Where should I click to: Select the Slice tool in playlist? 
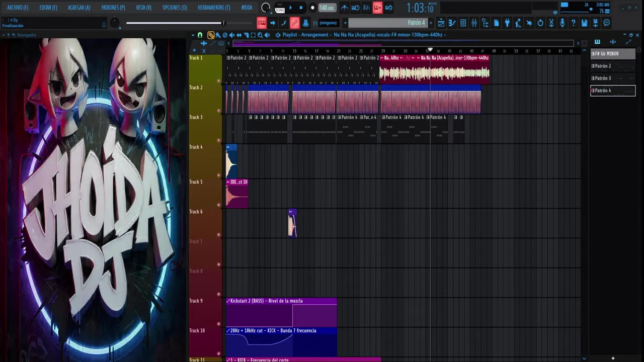[x=246, y=35]
